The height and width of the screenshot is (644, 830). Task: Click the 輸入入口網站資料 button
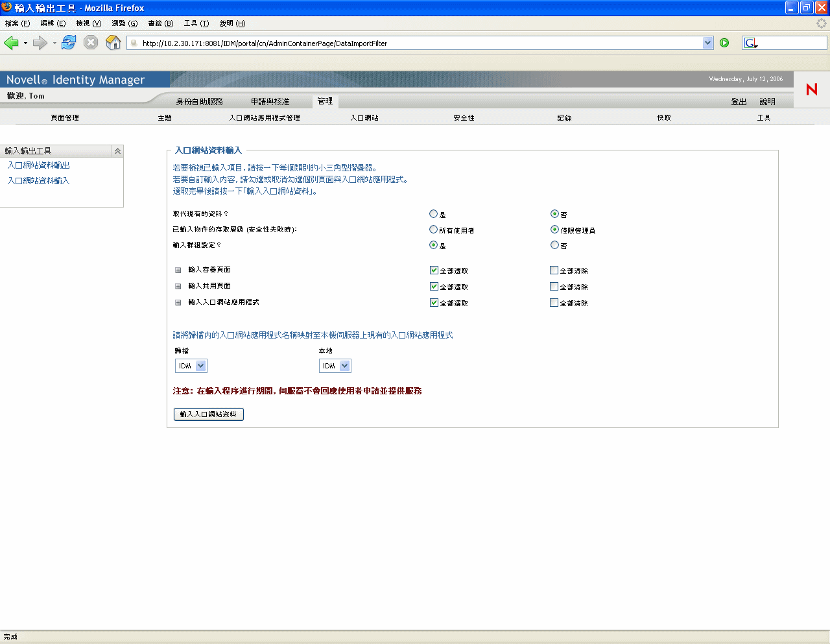[209, 414]
